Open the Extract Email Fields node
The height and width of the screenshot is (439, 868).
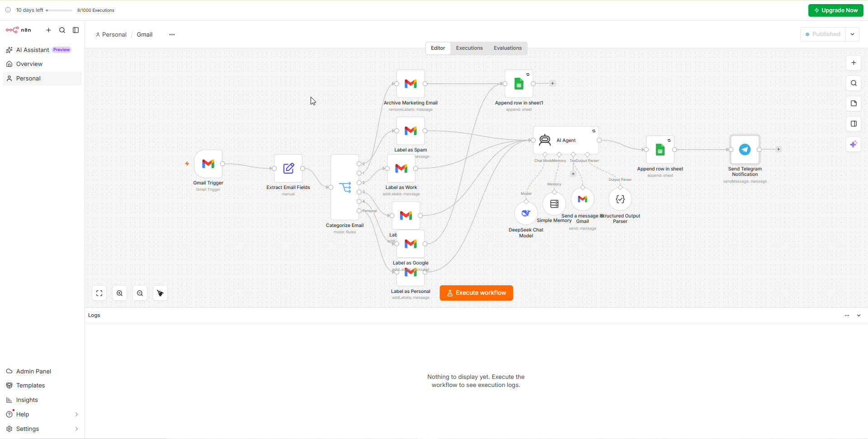288,169
